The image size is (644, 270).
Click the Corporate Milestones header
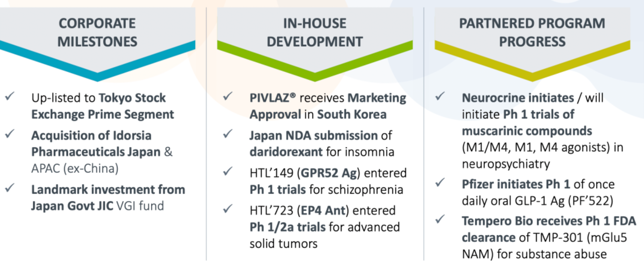[97, 32]
